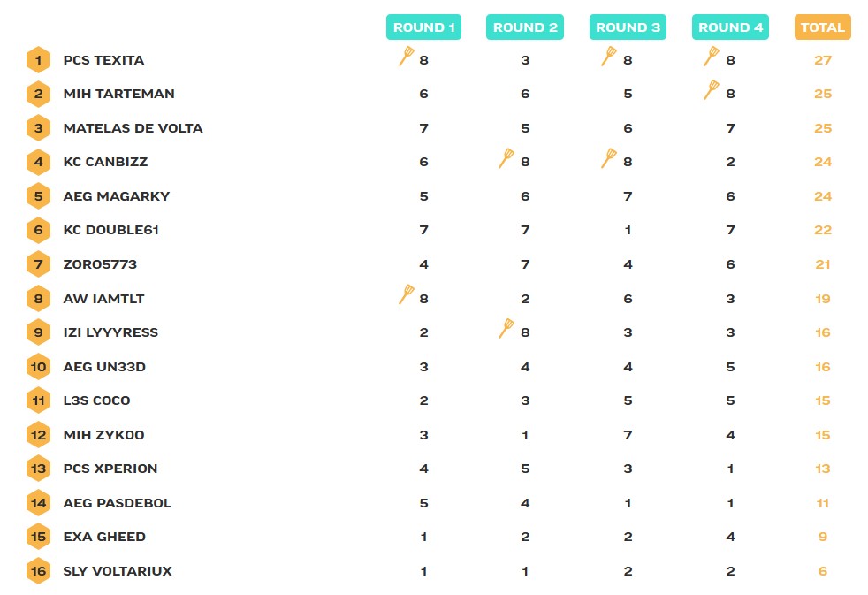Open player SLY VOLTARIUX
The height and width of the screenshot is (595, 868).
click(118, 571)
